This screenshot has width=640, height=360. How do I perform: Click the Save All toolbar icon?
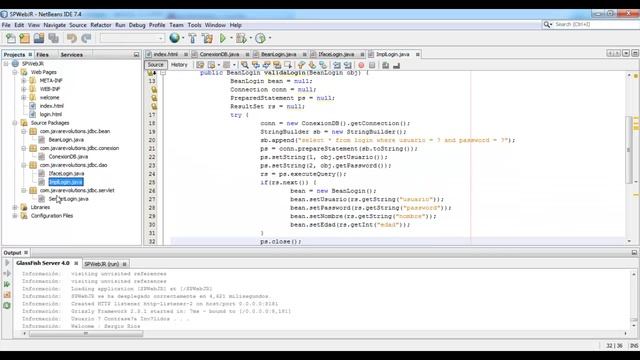click(x=53, y=38)
